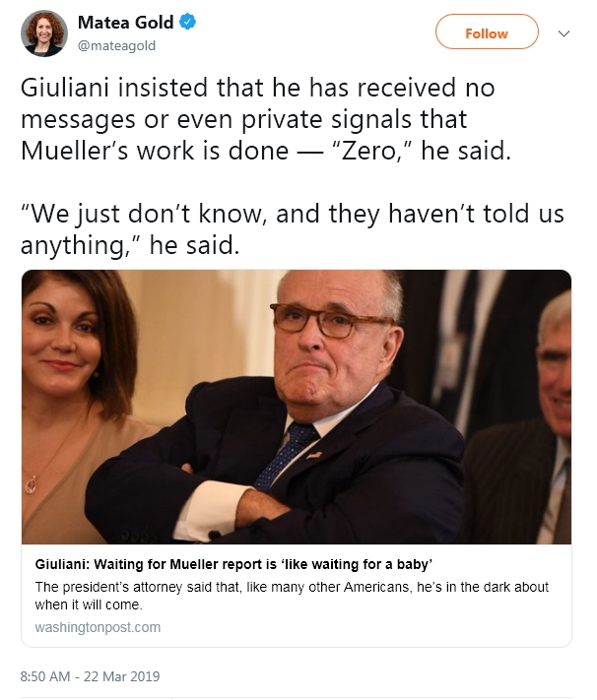Click the gray-haired man at photo's right edge
The image size is (597, 700).
pos(550,394)
